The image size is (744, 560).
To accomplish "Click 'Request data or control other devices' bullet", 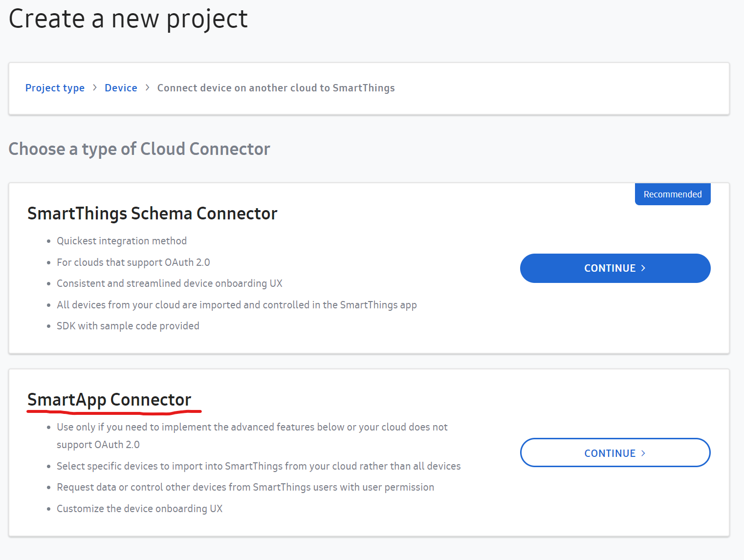I will 245,487.
